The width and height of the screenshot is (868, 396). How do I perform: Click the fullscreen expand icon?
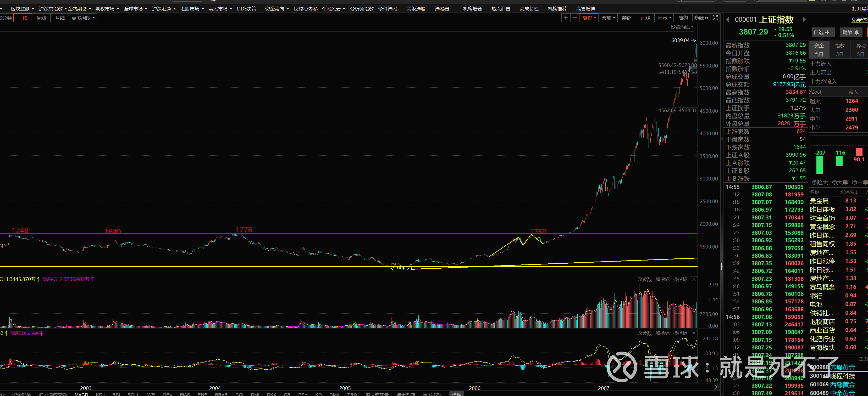[715, 18]
